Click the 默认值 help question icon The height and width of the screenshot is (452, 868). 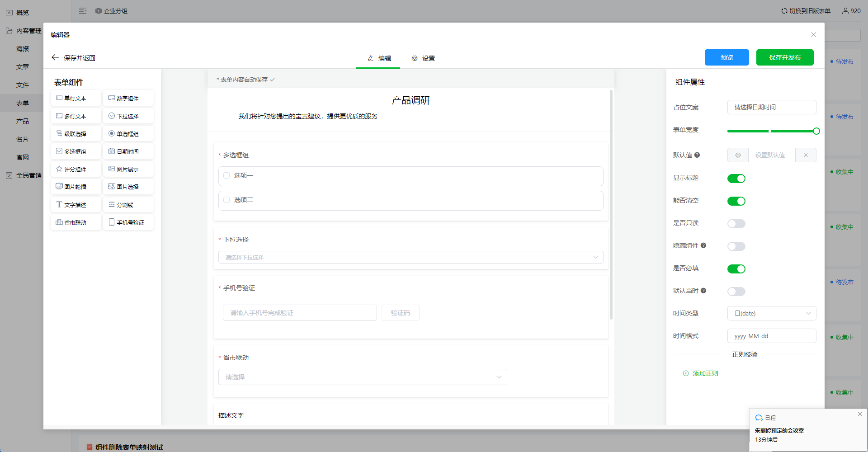pos(697,155)
